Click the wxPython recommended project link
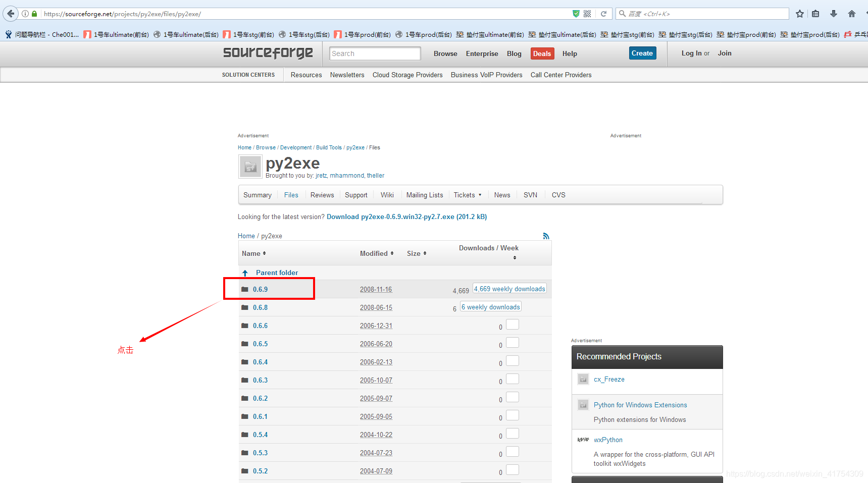The width and height of the screenshot is (868, 483). [x=608, y=440]
